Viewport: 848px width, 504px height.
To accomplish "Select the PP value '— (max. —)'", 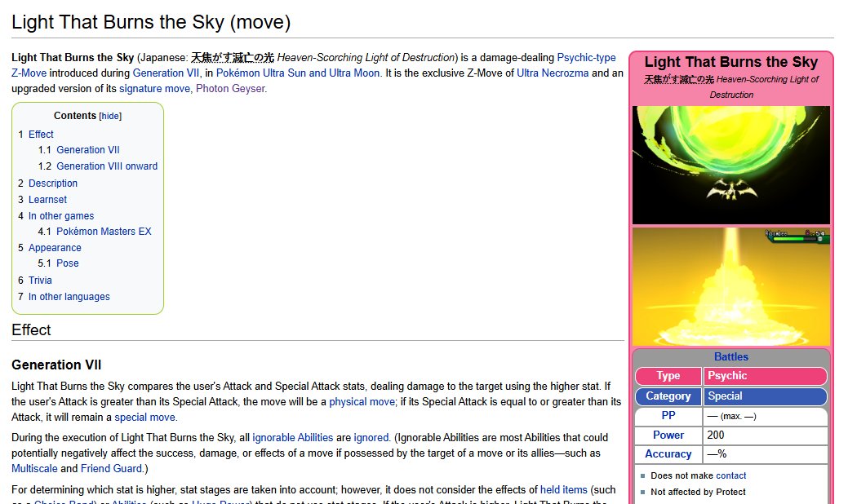I will click(731, 416).
